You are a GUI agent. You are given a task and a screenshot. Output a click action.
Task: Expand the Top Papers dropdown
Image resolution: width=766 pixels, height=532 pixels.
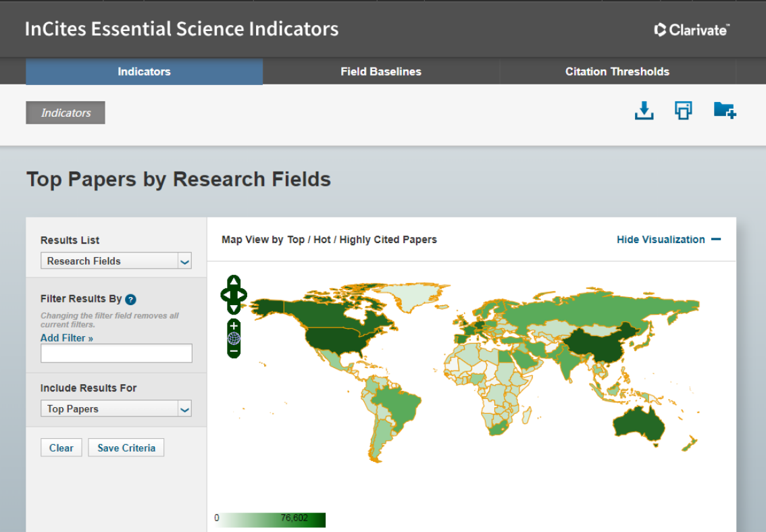[116, 409]
